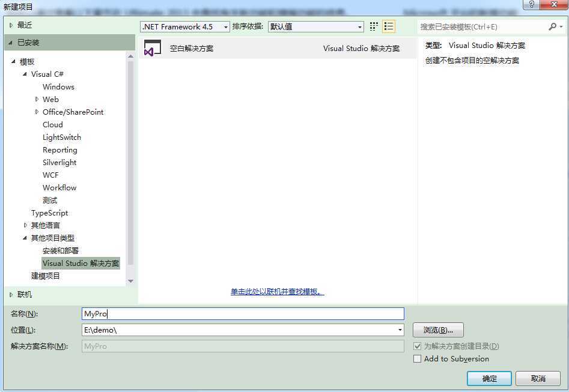Click the 位置 location text field
Image resolution: width=569 pixels, height=392 pixels.
239,330
